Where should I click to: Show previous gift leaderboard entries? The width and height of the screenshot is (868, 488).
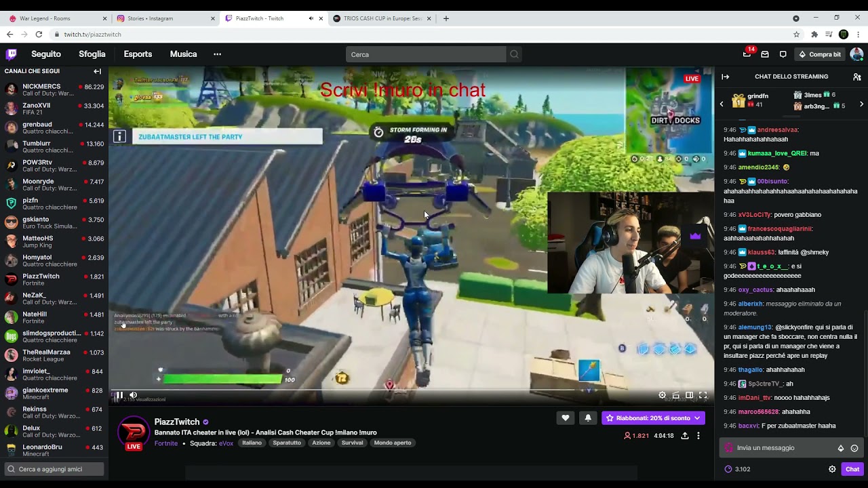tap(722, 104)
